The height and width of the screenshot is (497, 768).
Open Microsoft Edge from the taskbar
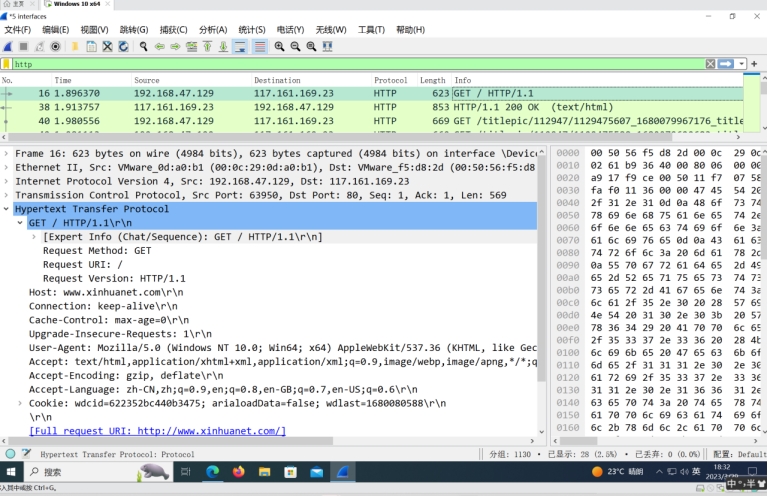pos(213,471)
